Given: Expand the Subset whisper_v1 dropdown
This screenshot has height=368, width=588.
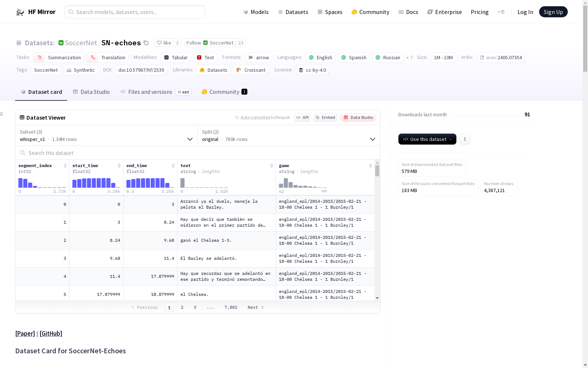Looking at the screenshot, I should tap(107, 135).
